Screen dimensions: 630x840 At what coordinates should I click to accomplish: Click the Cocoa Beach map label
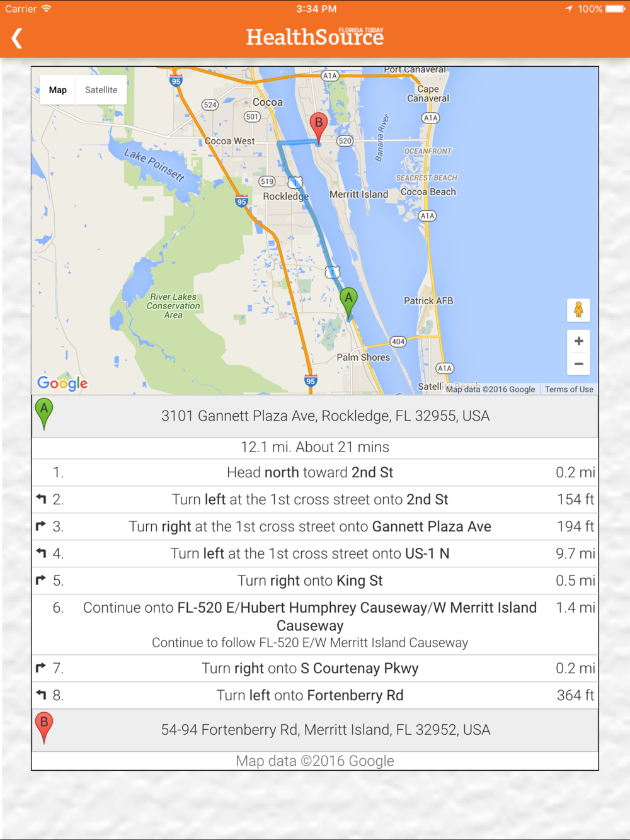(x=428, y=192)
